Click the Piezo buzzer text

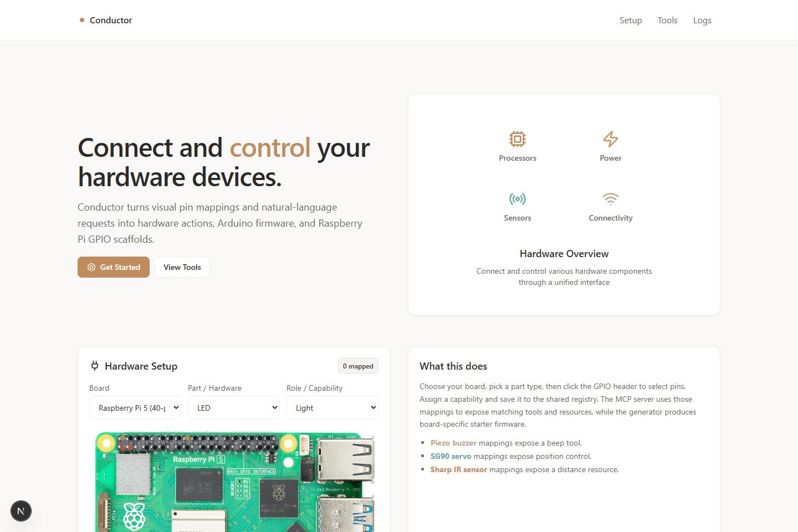coord(453,443)
